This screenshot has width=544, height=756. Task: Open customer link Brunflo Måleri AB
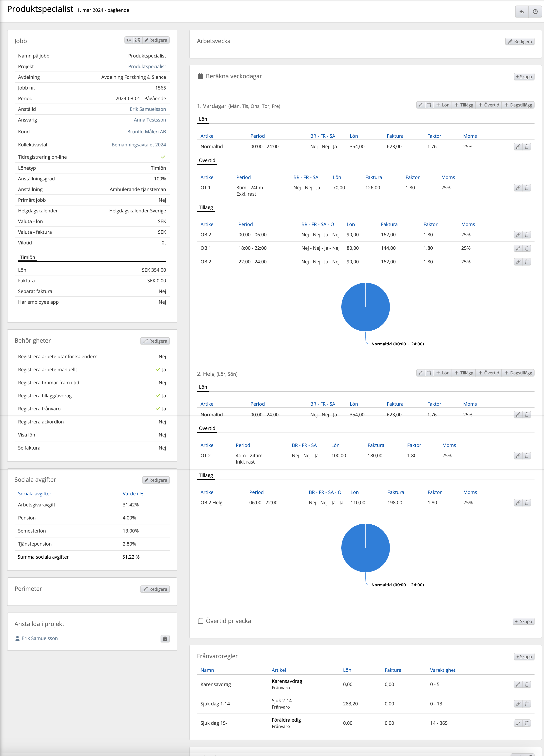tap(146, 132)
